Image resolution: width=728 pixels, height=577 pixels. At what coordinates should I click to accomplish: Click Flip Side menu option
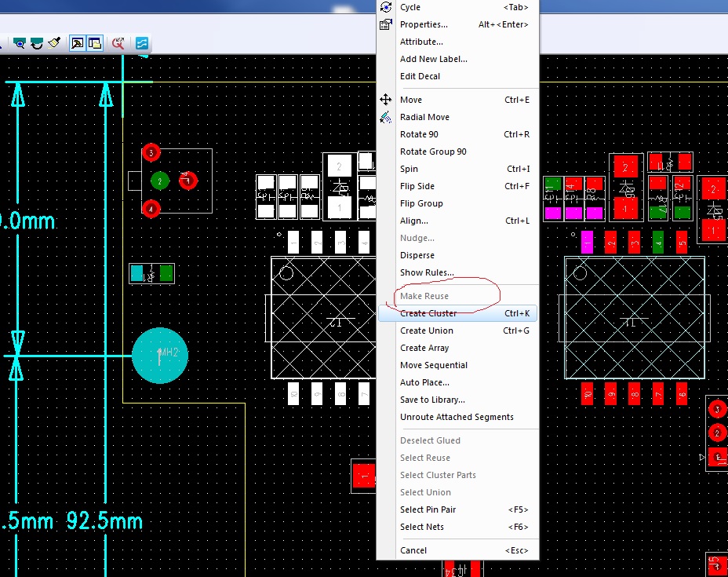click(x=417, y=186)
